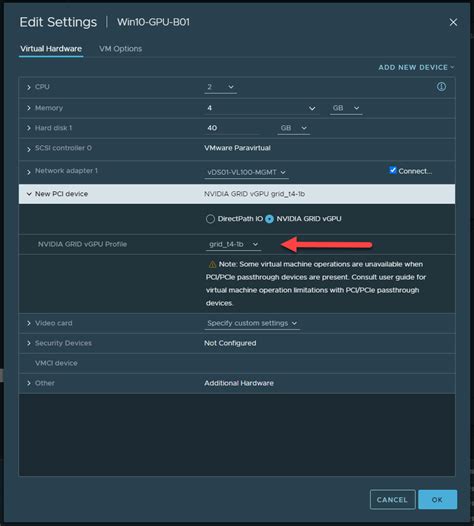This screenshot has width=474, height=526.
Task: Collapse the New PCI device row
Action: pos(29,194)
